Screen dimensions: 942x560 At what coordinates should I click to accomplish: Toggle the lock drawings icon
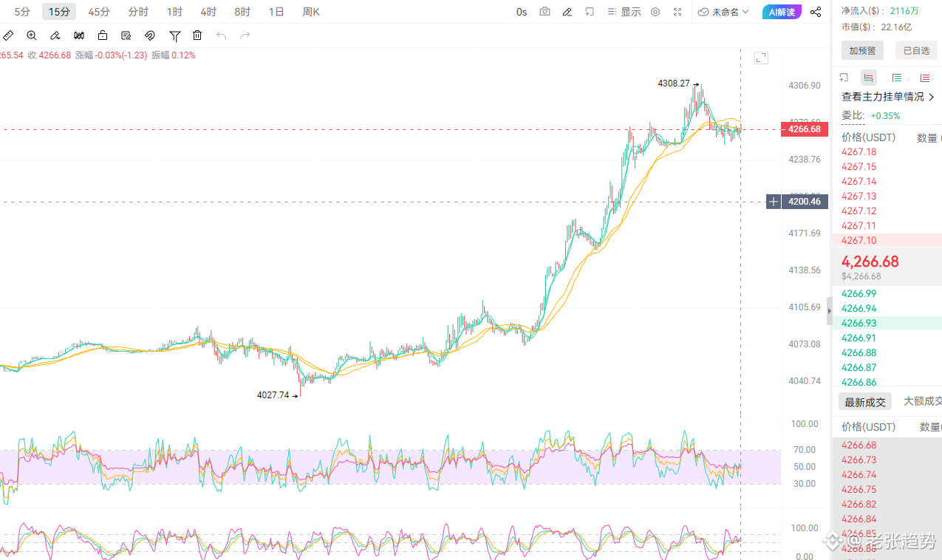(x=103, y=35)
